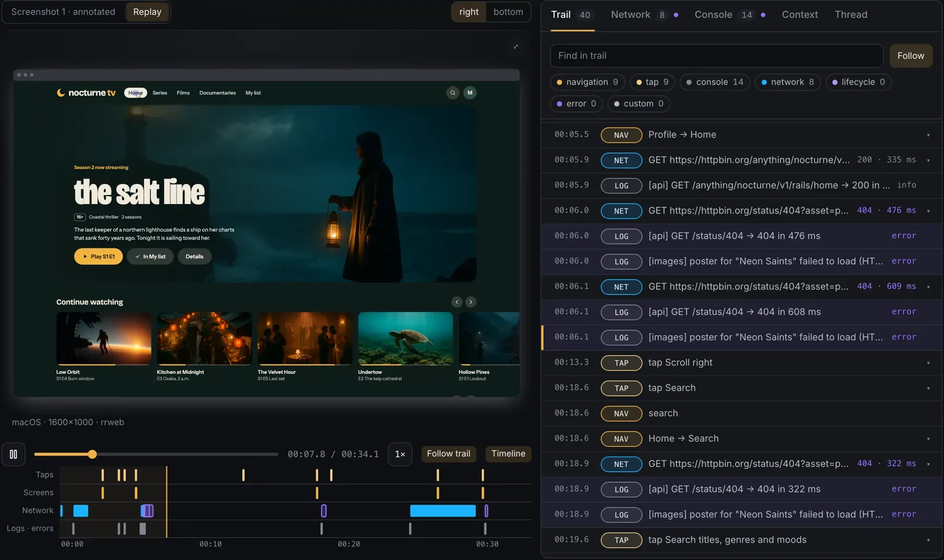Dock panel to the bottom
This screenshot has width=944, height=560.
(x=508, y=12)
